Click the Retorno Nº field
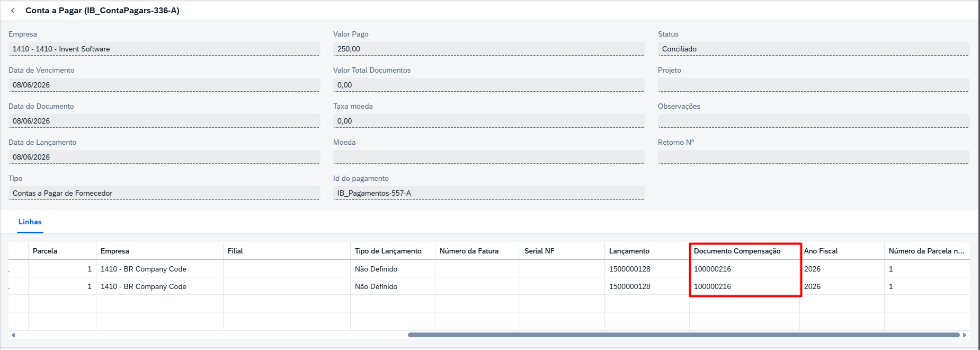Viewport: 980px width, 350px height. pyautogui.click(x=814, y=157)
